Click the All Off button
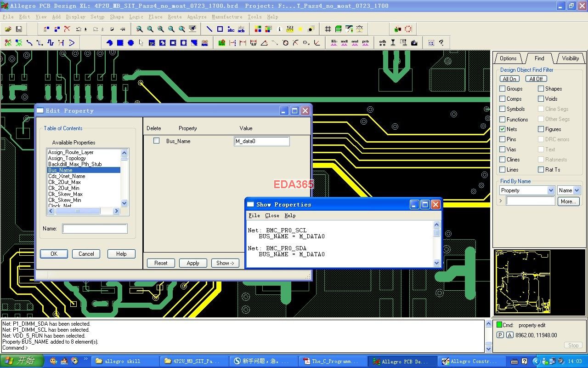Image resolution: width=588 pixels, height=368 pixels. point(536,79)
